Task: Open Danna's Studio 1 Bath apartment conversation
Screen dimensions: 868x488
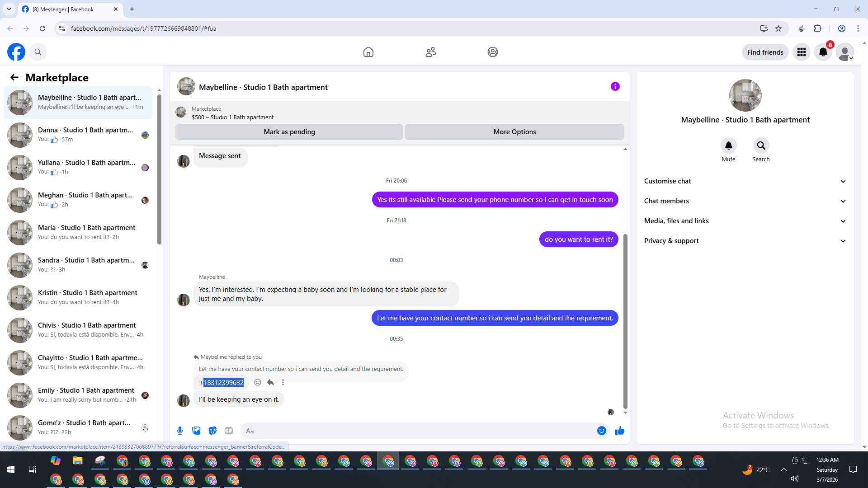Action: 86,135
